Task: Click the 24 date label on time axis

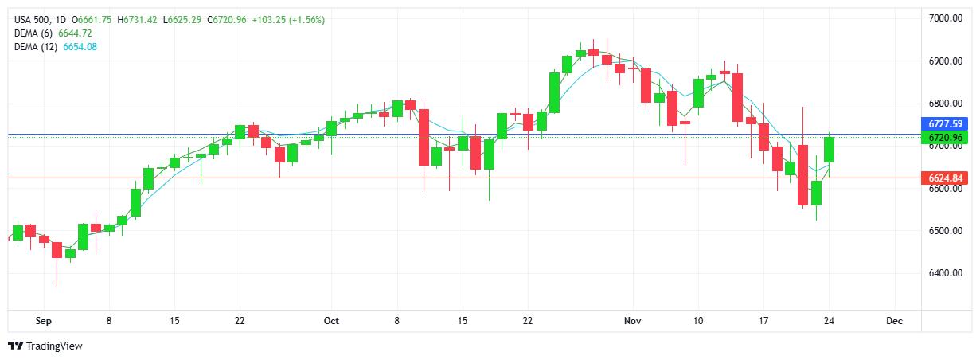Action: pyautogui.click(x=829, y=321)
